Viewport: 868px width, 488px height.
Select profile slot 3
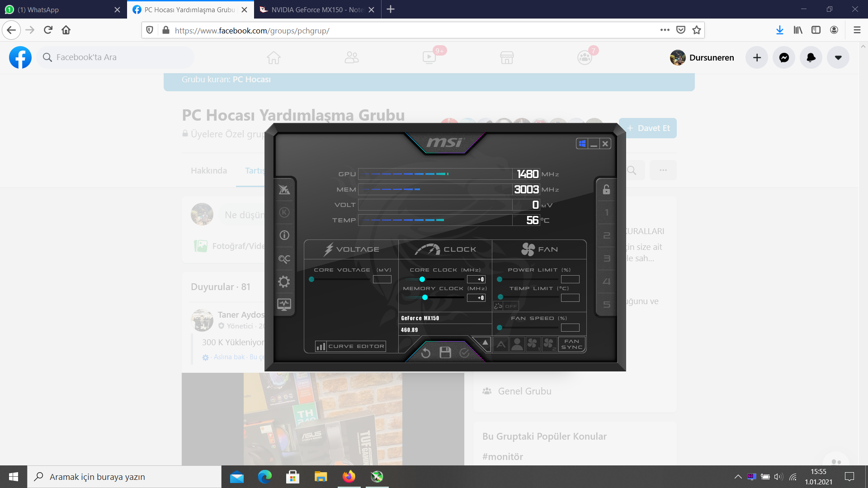click(x=606, y=258)
